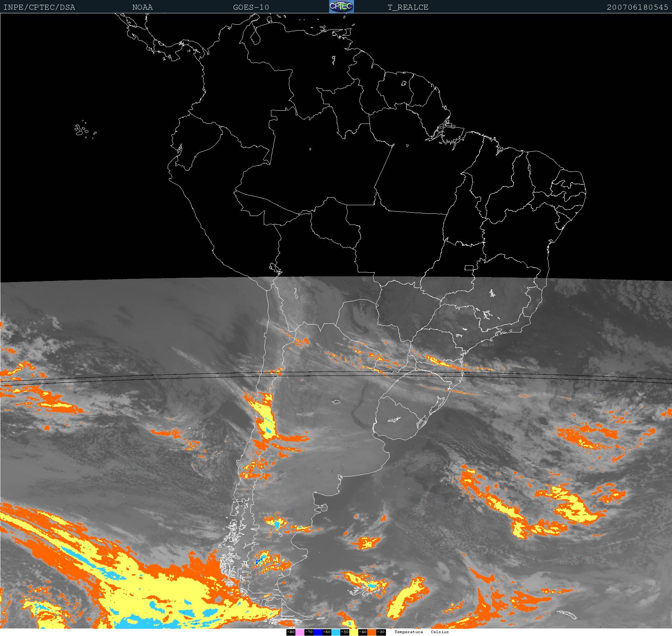This screenshot has width=672, height=636.
Task: Click the -50 legend value
Action: tap(345, 632)
